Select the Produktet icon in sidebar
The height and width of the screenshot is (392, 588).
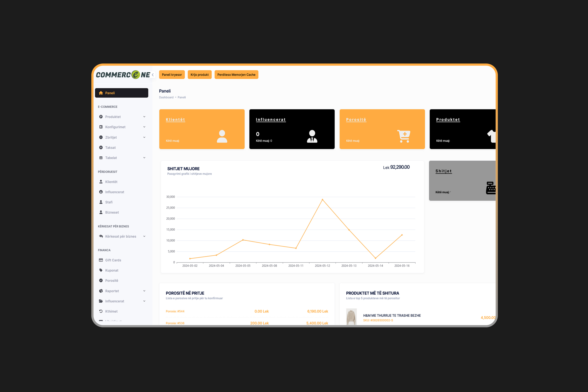click(101, 117)
